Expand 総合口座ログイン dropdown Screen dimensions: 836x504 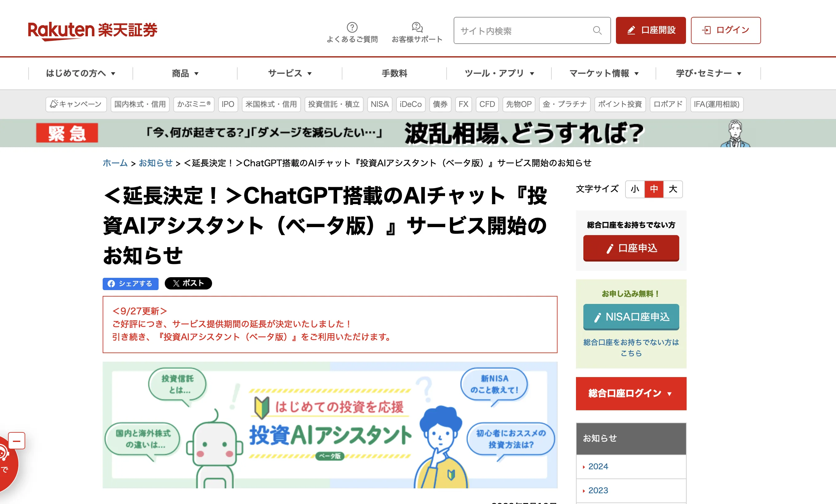pyautogui.click(x=631, y=393)
